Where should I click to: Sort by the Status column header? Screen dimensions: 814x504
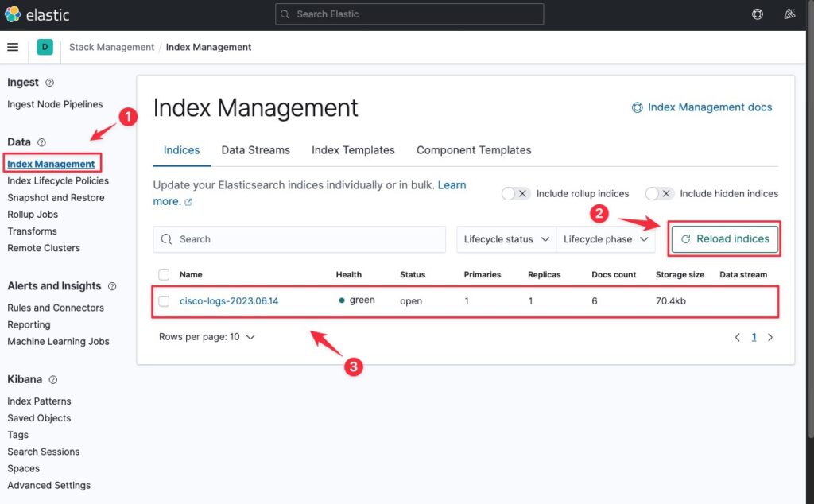pyautogui.click(x=413, y=274)
